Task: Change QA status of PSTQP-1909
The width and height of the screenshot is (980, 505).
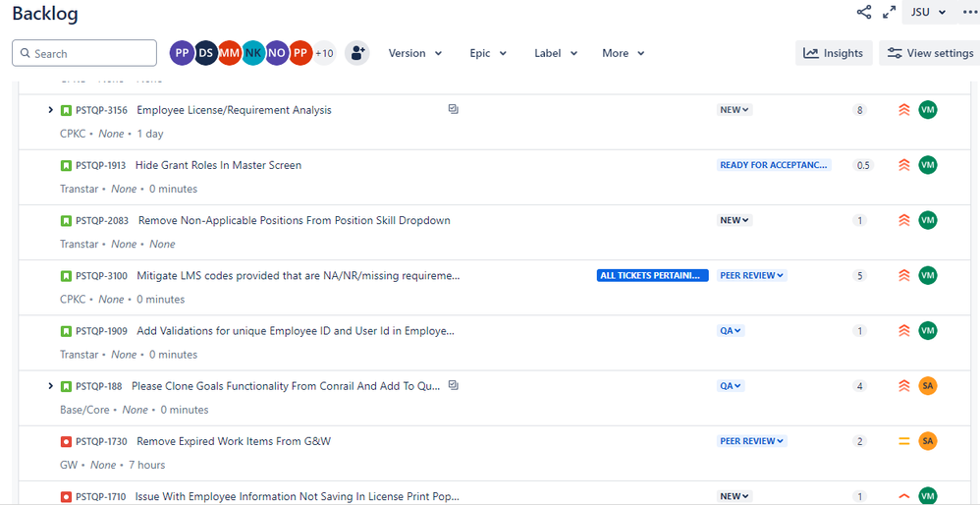Action: point(731,331)
